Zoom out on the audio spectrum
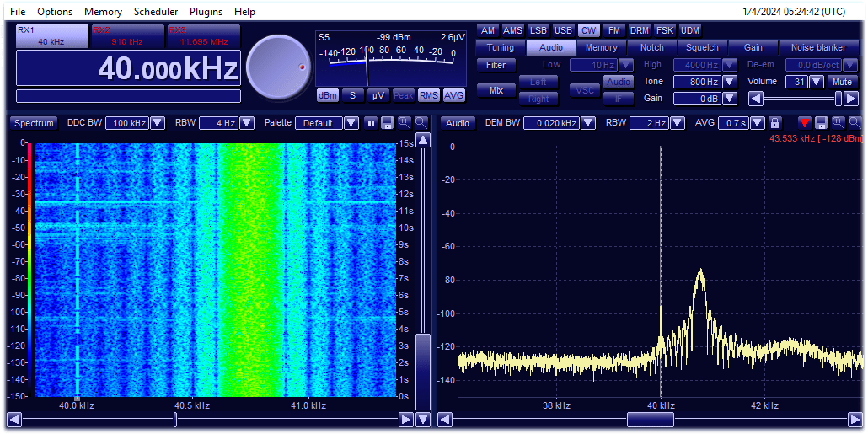Viewport: 868px width, 434px height. [855, 123]
